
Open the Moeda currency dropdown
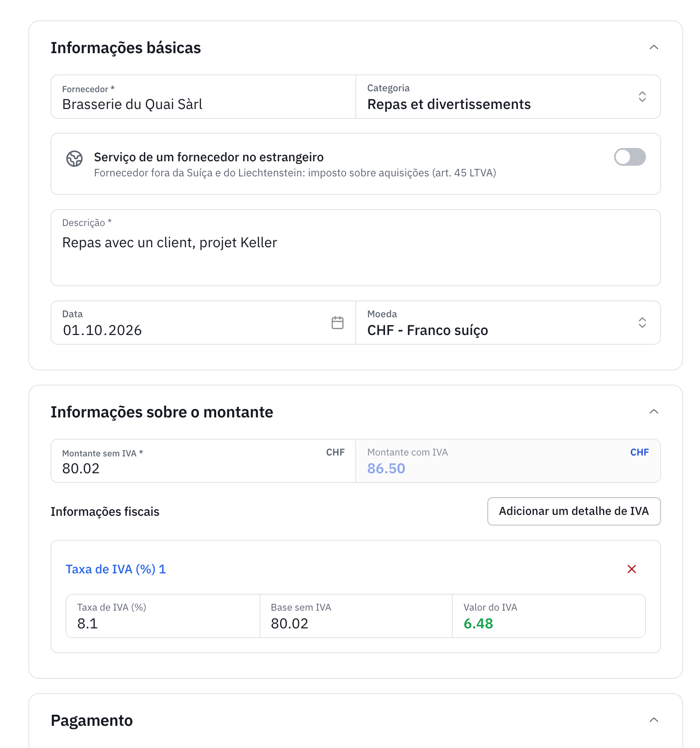(508, 323)
